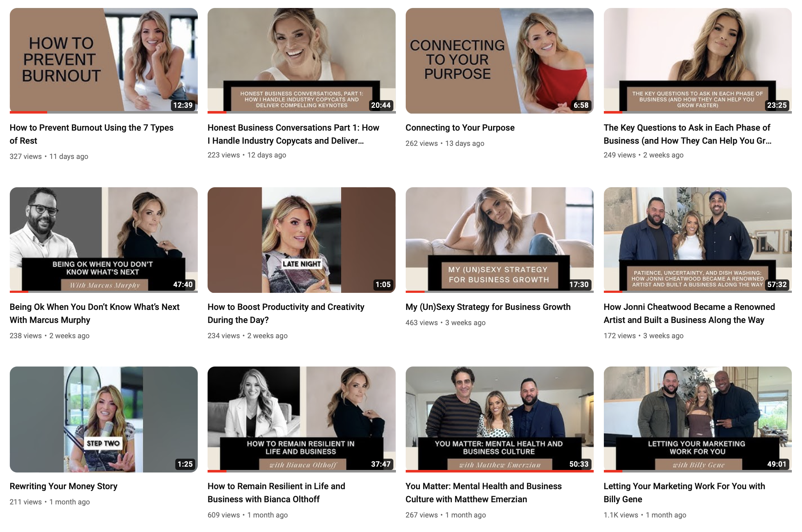Click the 12:39 duration badge on the burnout video
Screen dimensions: 802x532
pyautogui.click(x=183, y=105)
